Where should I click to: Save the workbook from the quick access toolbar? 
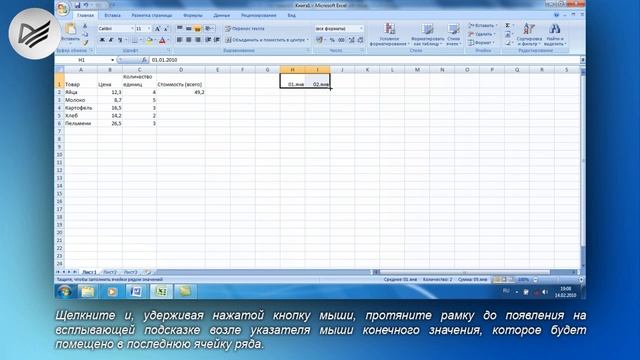[x=78, y=5]
